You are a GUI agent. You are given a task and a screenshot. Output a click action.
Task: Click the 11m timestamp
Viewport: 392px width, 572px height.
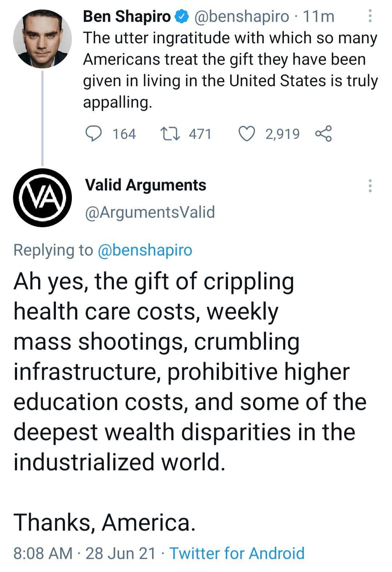318,16
